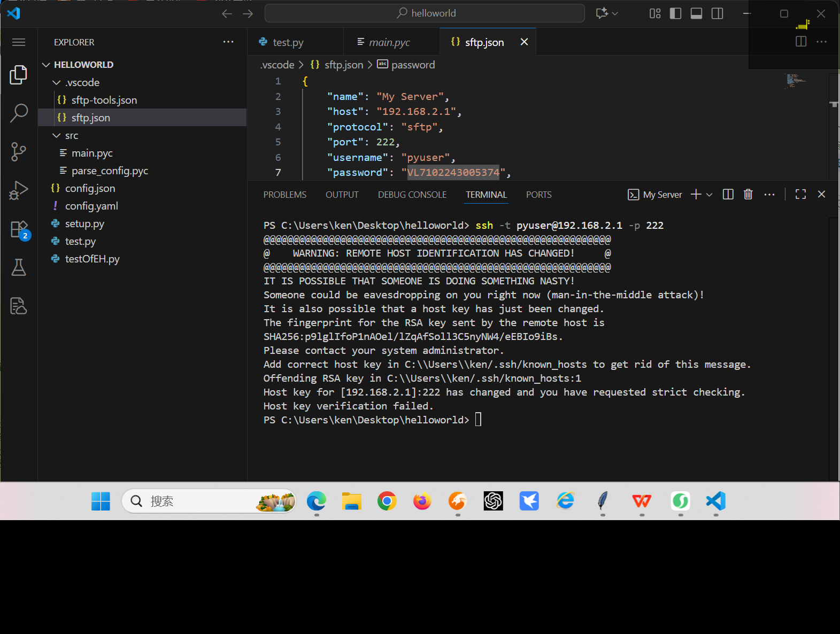
Task: Open Run and Debug view
Action: click(x=19, y=190)
